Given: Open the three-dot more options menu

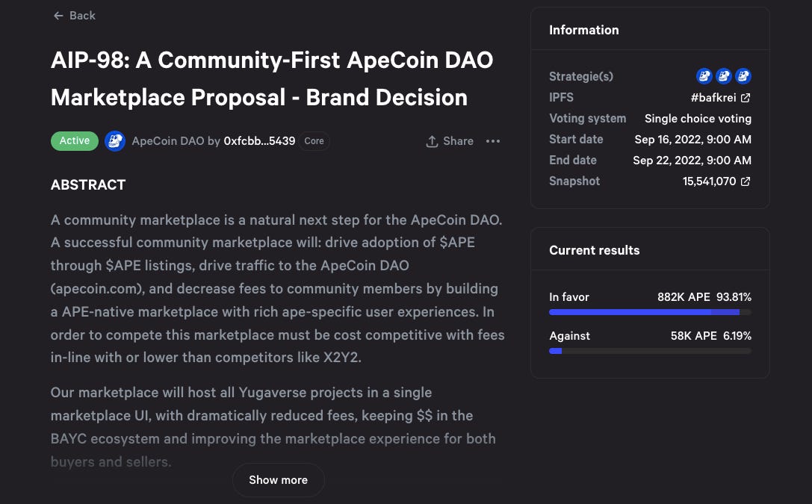Looking at the screenshot, I should click(493, 141).
